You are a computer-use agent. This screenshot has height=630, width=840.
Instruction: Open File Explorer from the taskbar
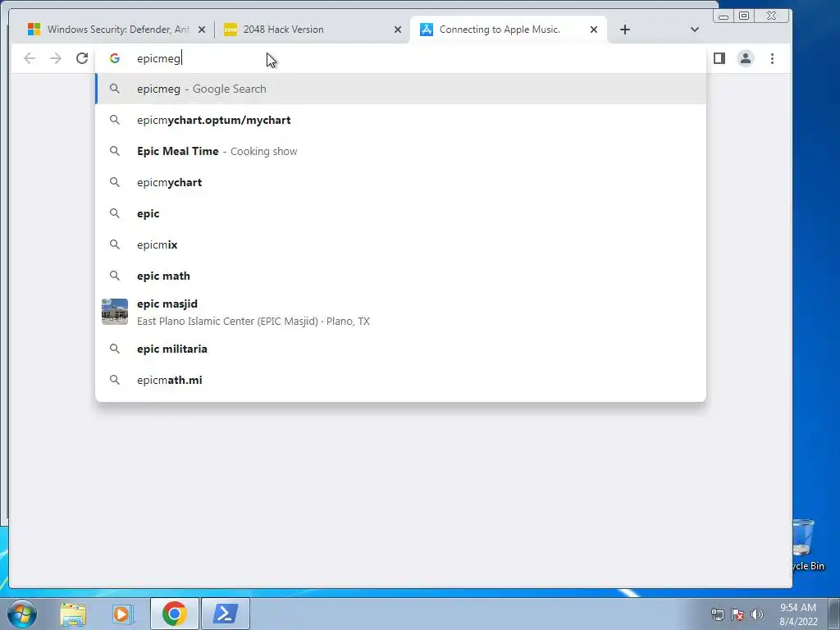tap(73, 614)
